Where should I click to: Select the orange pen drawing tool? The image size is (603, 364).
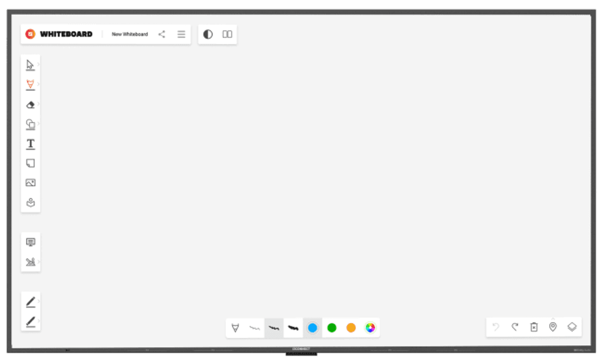pyautogui.click(x=30, y=84)
